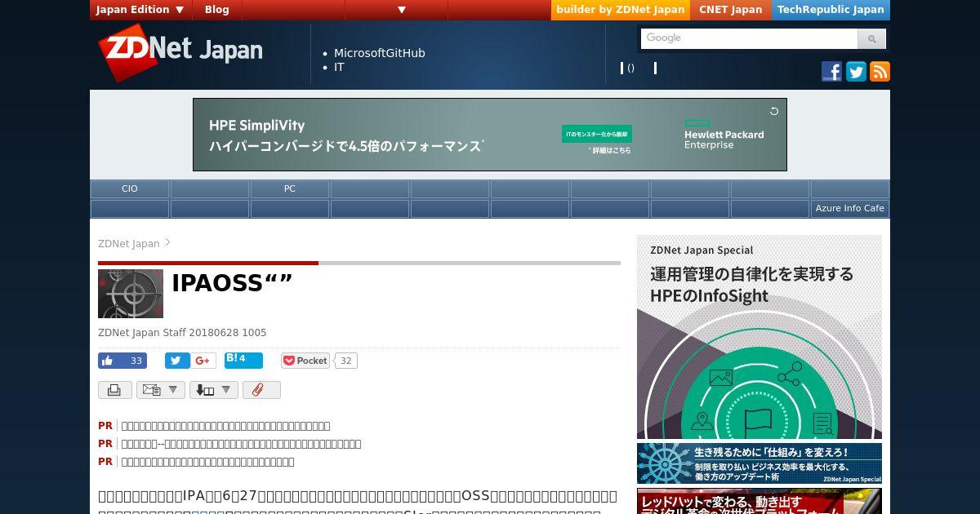Open ZDNet Twitter icon in header
The image size is (980, 514).
[x=856, y=72]
